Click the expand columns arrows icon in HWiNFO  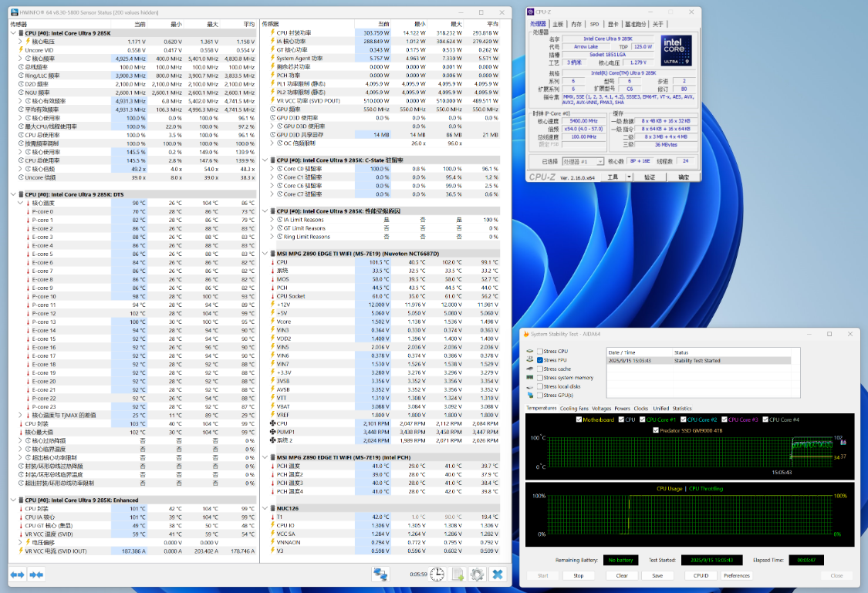point(17,574)
